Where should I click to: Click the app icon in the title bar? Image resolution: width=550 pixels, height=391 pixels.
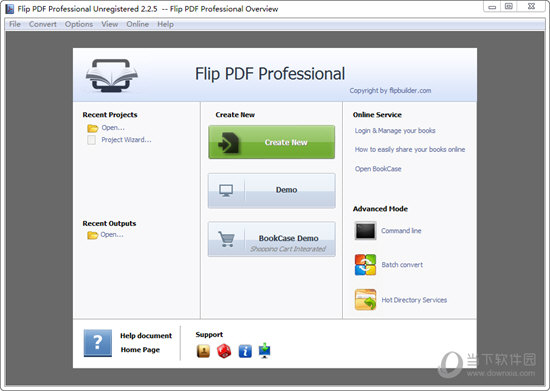(10, 9)
